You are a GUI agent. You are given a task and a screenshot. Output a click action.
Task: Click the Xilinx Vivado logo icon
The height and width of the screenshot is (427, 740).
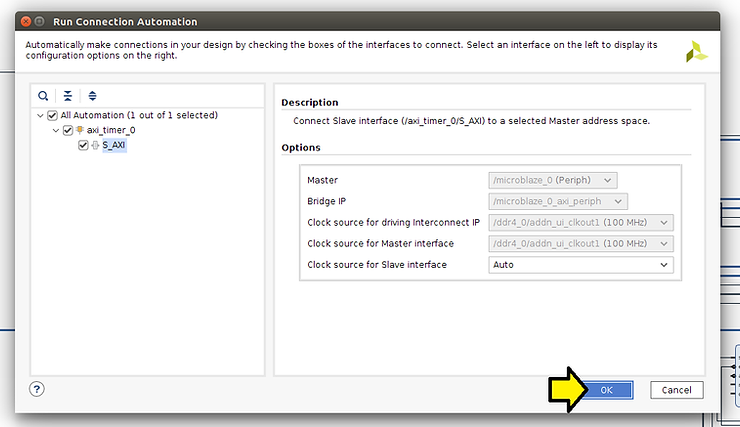[696, 51]
